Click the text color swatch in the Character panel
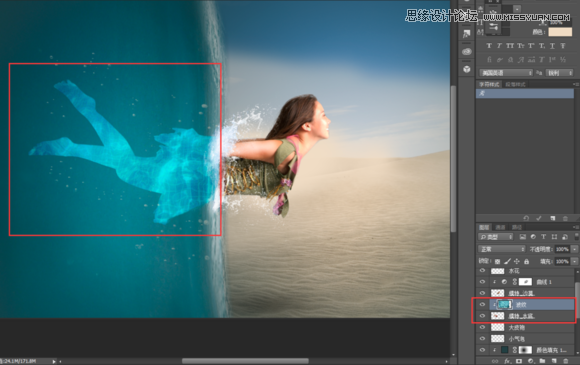580x365 pixels. [560, 32]
